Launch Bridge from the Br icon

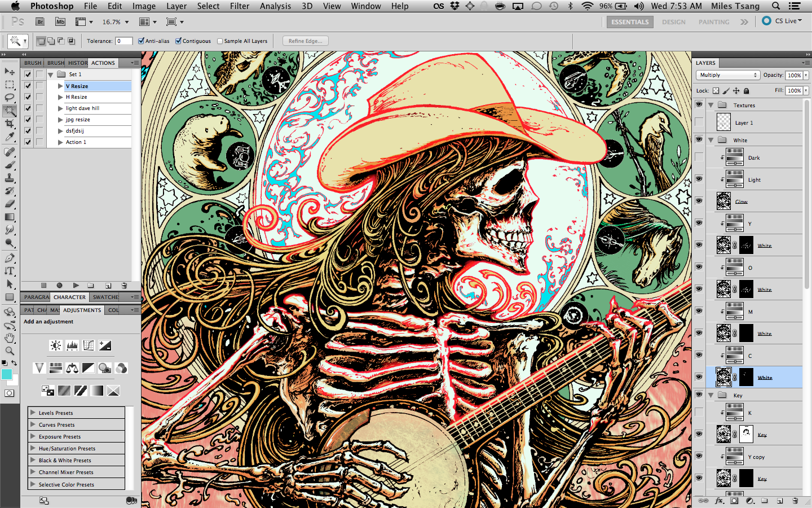40,21
